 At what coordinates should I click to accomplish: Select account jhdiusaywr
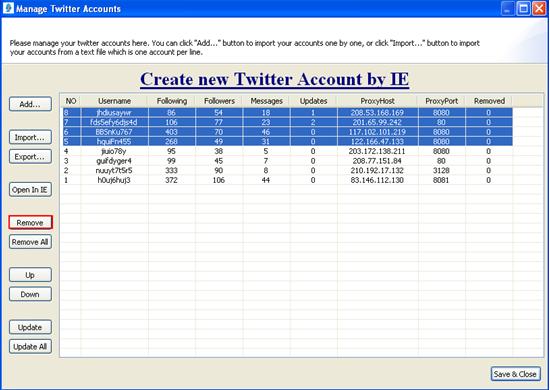pos(114,113)
